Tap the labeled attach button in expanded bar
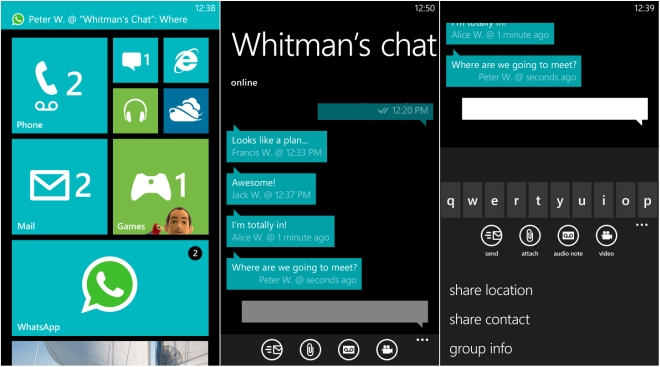 tap(530, 240)
